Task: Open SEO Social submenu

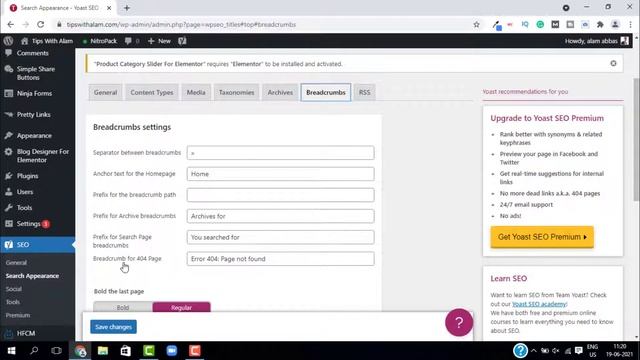Action: click(x=13, y=289)
